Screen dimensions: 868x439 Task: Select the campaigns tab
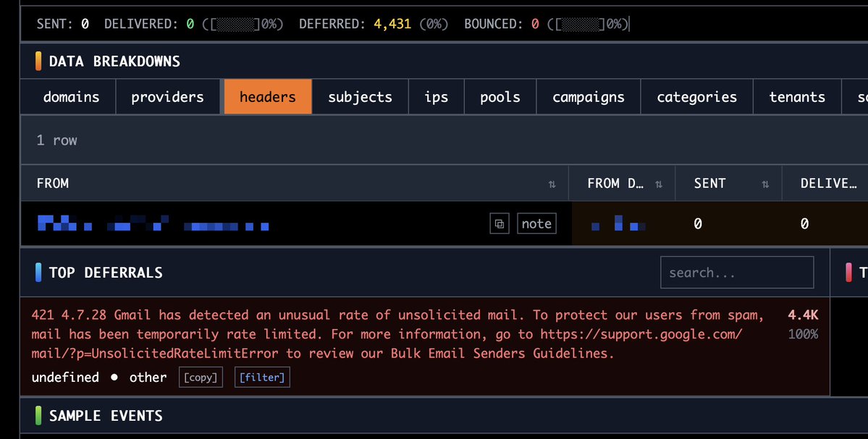(x=589, y=97)
